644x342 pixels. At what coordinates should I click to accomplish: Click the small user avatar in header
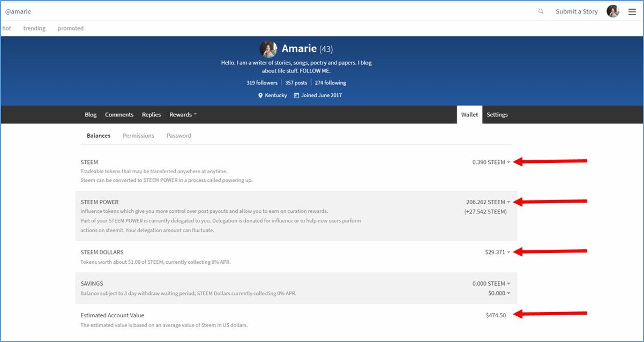pyautogui.click(x=613, y=11)
